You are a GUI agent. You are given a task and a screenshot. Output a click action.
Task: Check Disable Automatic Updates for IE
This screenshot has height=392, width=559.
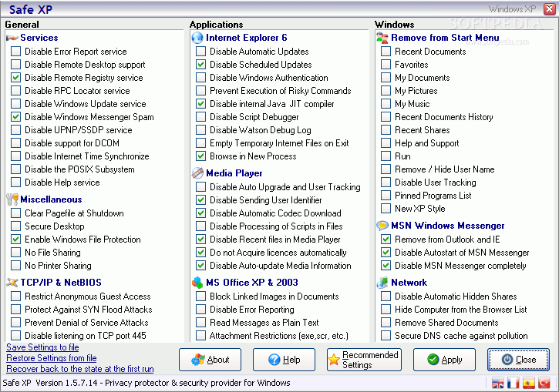(200, 52)
